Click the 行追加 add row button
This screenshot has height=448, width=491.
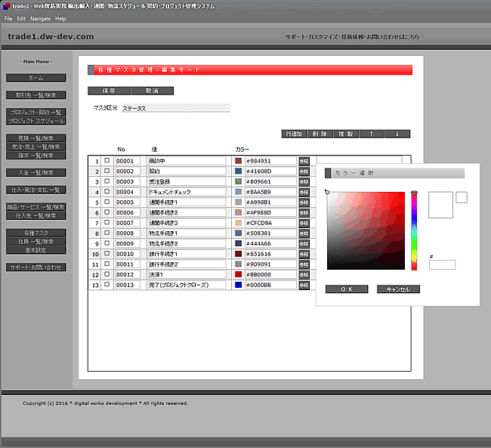pos(294,134)
